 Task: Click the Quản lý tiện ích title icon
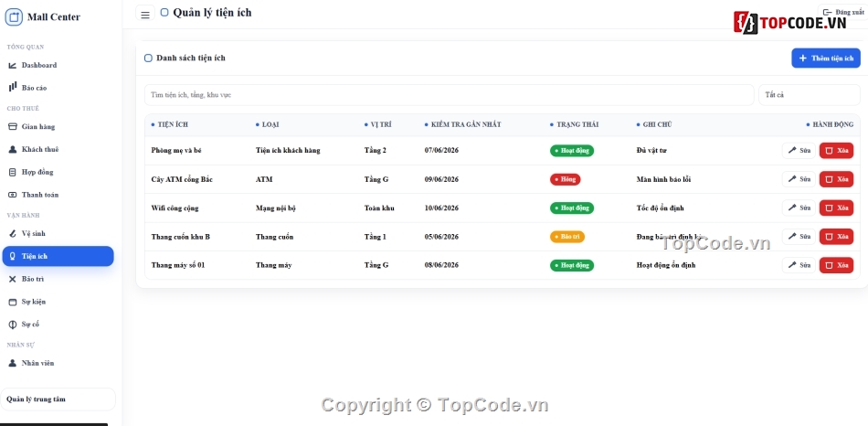click(x=164, y=12)
